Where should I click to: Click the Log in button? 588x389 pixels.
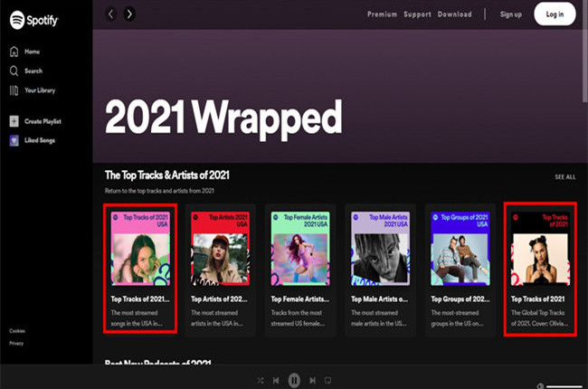tap(555, 14)
